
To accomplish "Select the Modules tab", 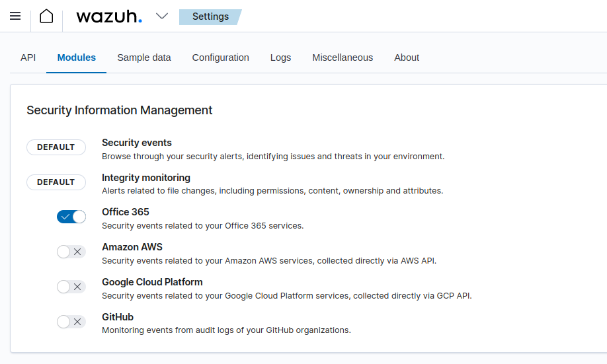I will [x=76, y=57].
